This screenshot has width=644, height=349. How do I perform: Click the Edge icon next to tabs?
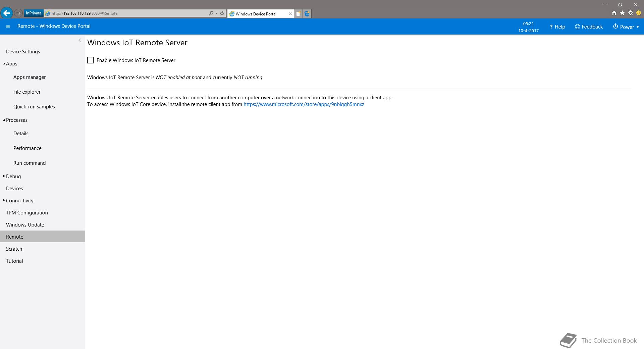pos(307,14)
